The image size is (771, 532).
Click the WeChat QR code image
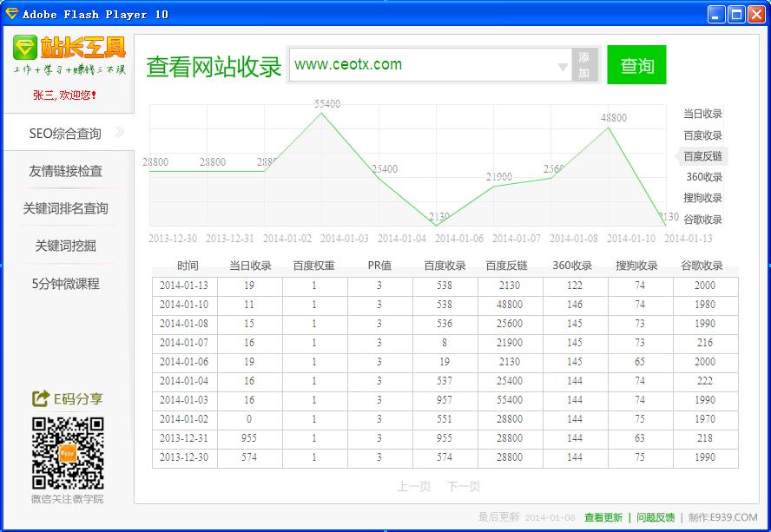[x=68, y=453]
